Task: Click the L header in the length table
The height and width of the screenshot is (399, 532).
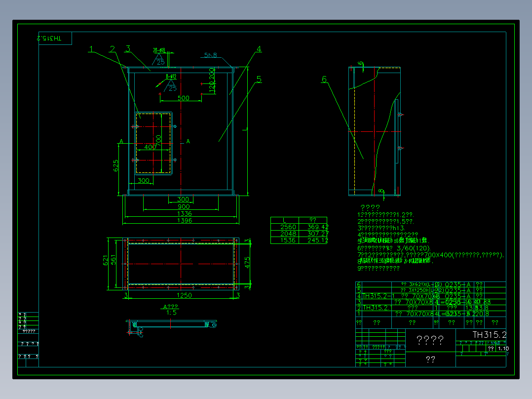Action: [284, 220]
